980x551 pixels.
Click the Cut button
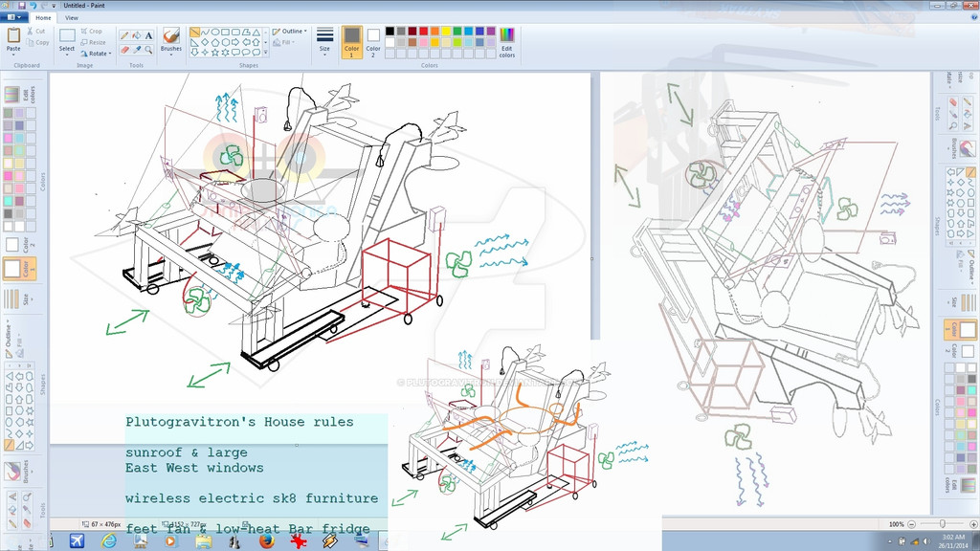pos(35,32)
